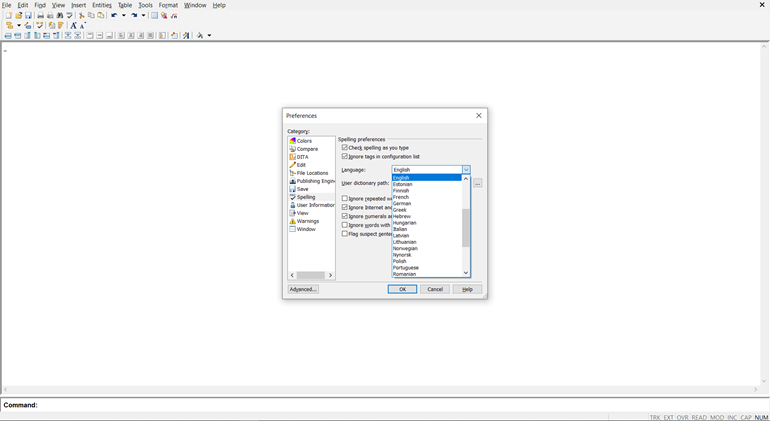This screenshot has height=421, width=770.
Task: Toggle Ignore tags in configuration list
Action: pos(345,156)
